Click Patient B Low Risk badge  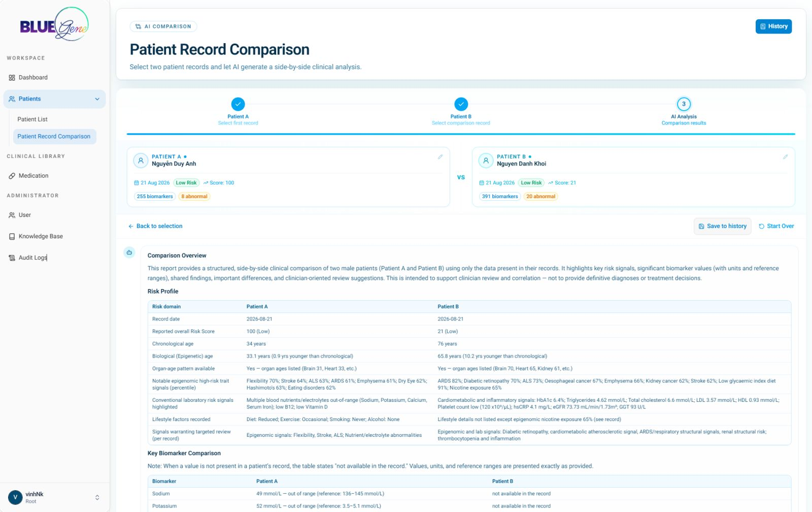tap(531, 183)
